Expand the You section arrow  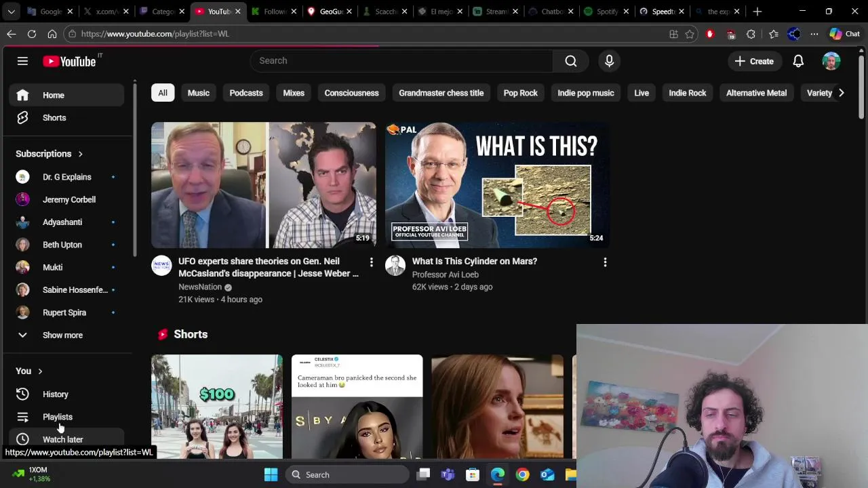40,371
